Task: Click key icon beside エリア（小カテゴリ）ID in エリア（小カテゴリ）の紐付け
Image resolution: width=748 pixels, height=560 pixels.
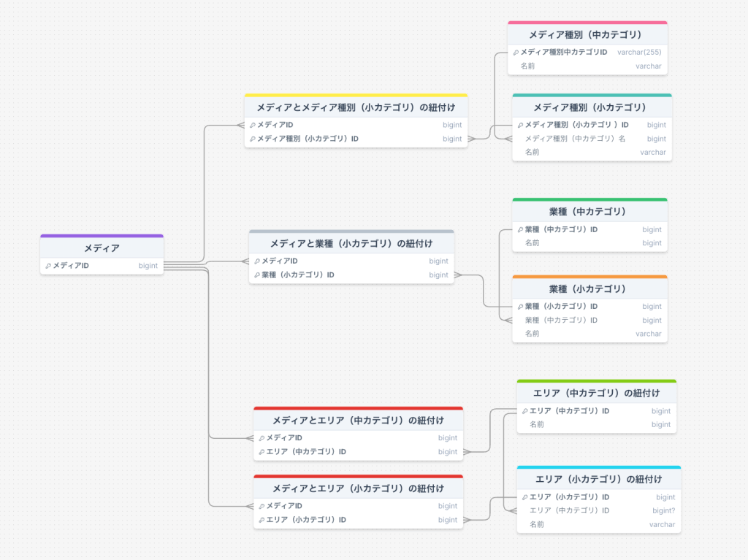Action: tap(524, 497)
